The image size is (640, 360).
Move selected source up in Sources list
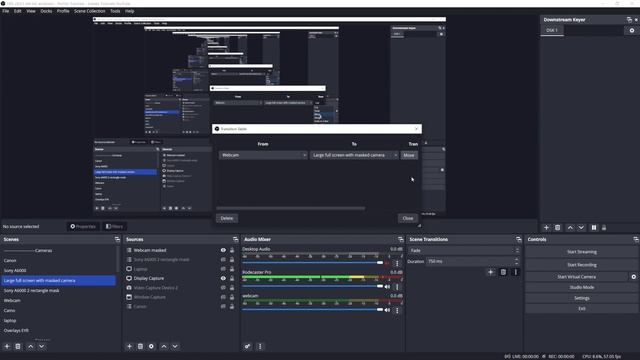click(164, 347)
